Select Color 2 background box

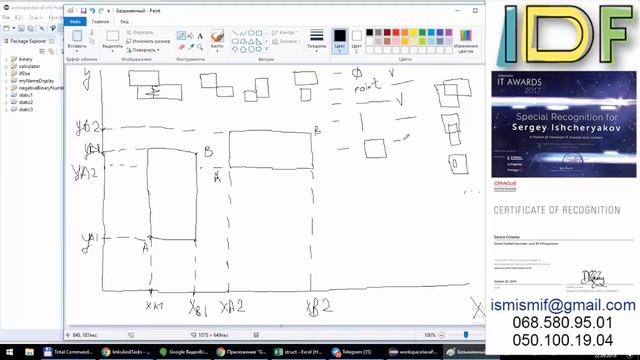point(356,41)
